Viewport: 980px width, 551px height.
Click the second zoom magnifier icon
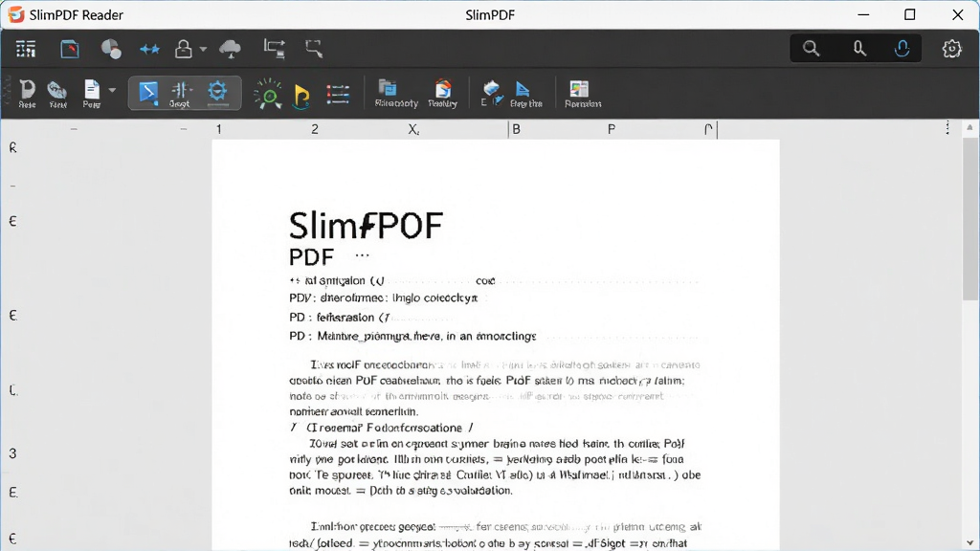point(859,49)
